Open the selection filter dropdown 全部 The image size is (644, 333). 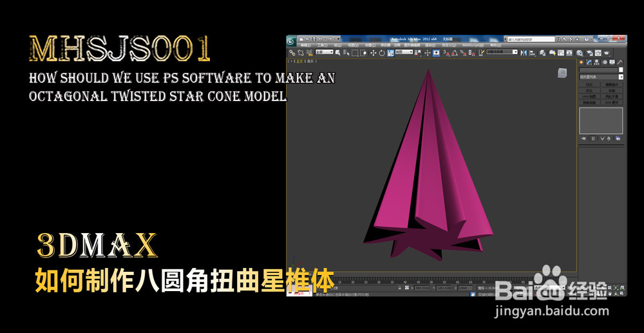pyautogui.click(x=325, y=52)
